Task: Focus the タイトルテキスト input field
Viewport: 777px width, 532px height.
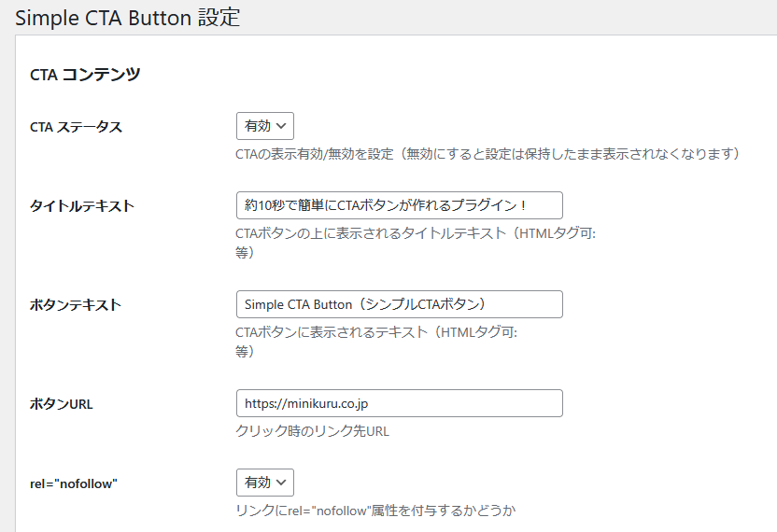Action: tap(399, 205)
